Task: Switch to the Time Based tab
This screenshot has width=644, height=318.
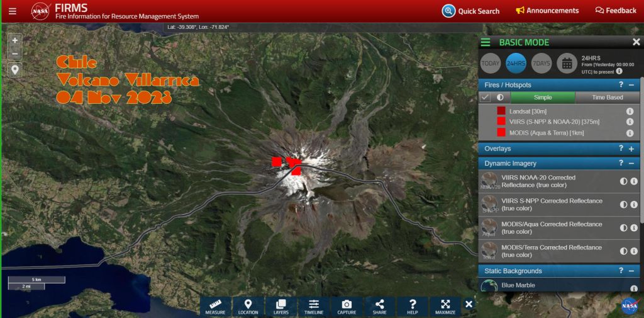Action: pyautogui.click(x=607, y=98)
